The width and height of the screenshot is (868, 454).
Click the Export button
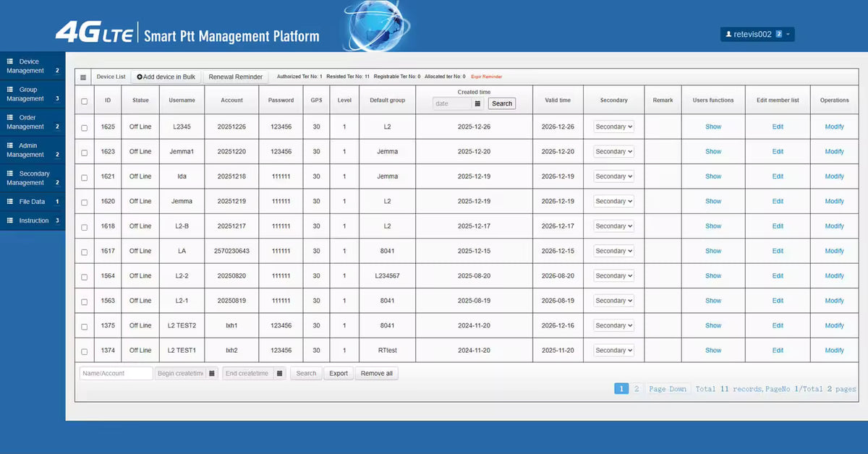pyautogui.click(x=339, y=374)
